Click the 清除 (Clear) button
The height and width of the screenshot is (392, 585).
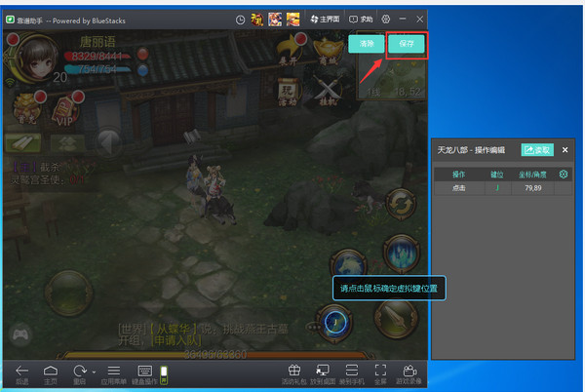(367, 44)
